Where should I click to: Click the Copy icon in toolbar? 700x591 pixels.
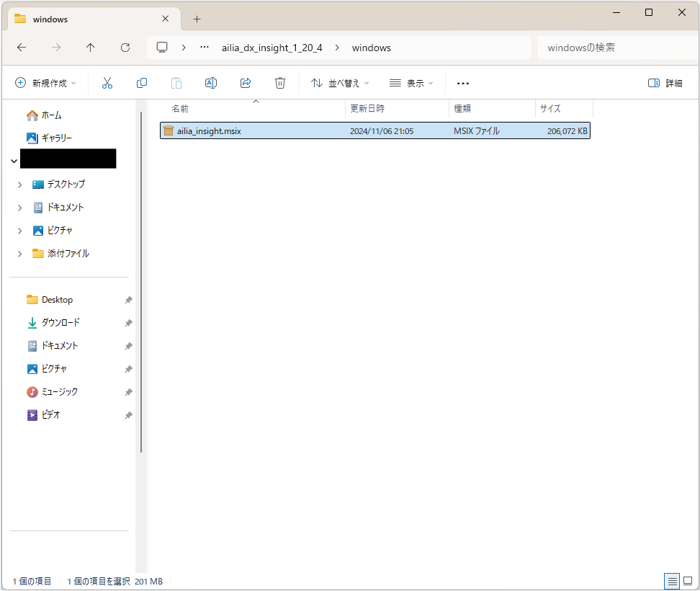click(x=142, y=83)
